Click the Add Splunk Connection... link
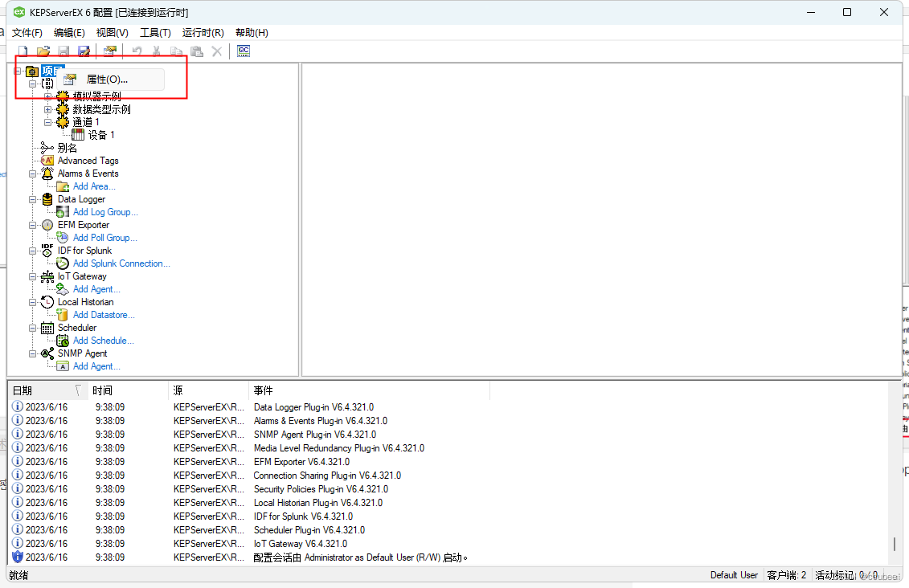 coord(121,263)
